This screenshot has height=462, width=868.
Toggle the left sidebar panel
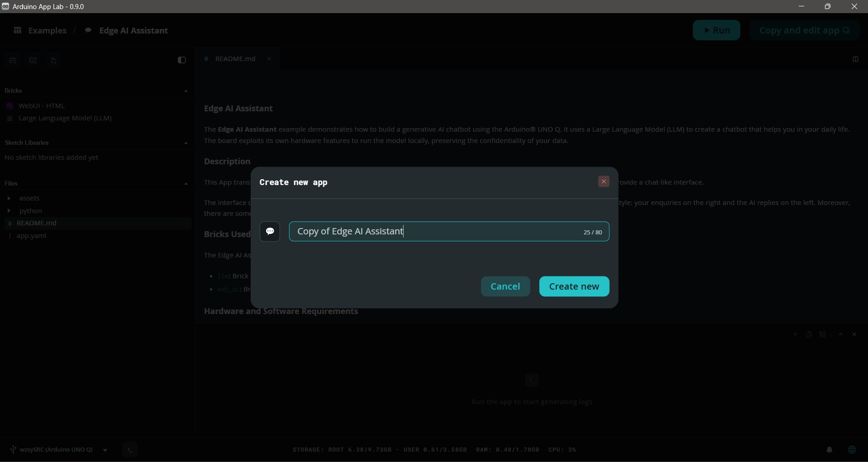pyautogui.click(x=182, y=60)
